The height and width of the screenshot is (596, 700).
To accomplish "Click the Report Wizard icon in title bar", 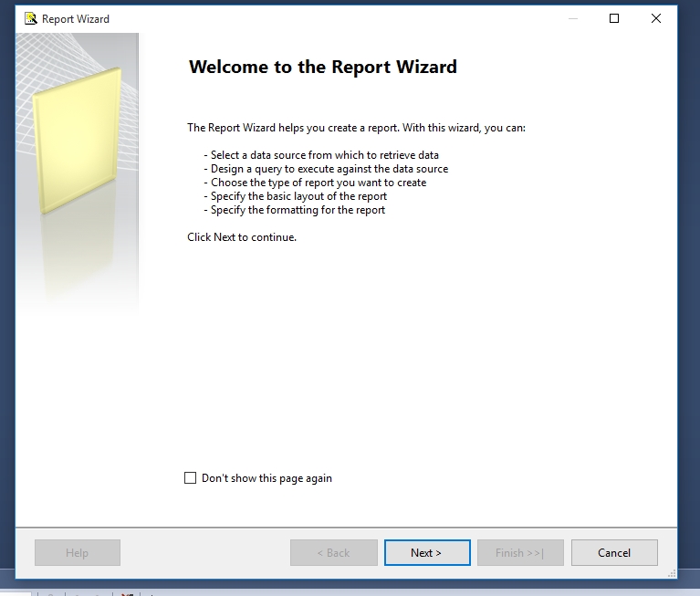I will (30, 18).
